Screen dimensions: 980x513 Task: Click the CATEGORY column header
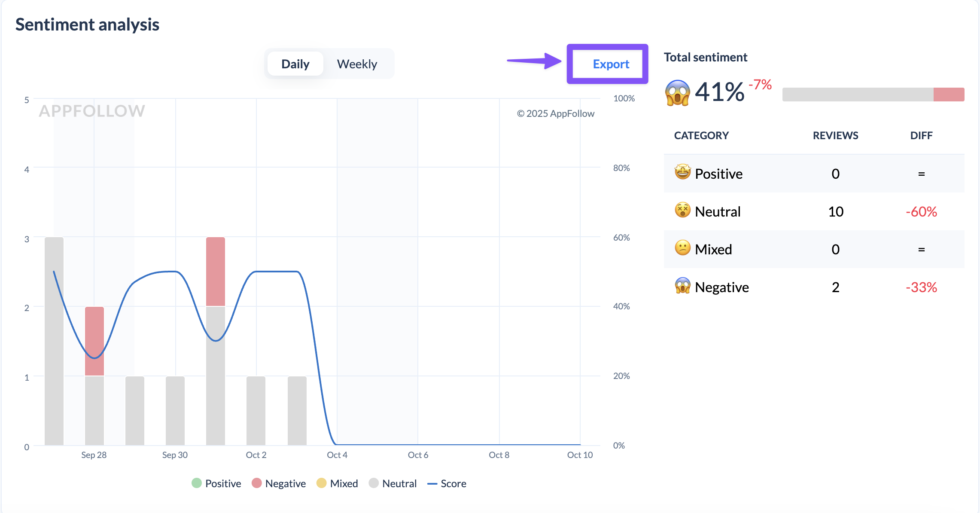(x=701, y=135)
